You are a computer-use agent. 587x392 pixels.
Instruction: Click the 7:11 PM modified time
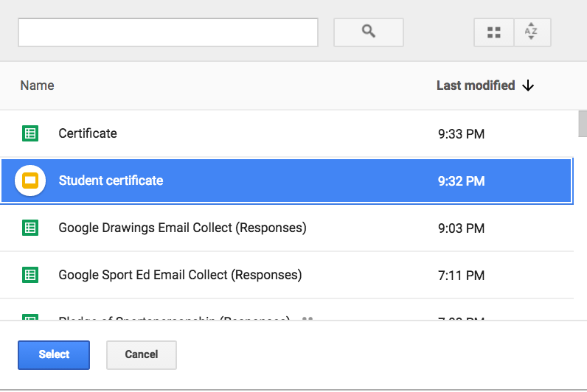point(461,276)
